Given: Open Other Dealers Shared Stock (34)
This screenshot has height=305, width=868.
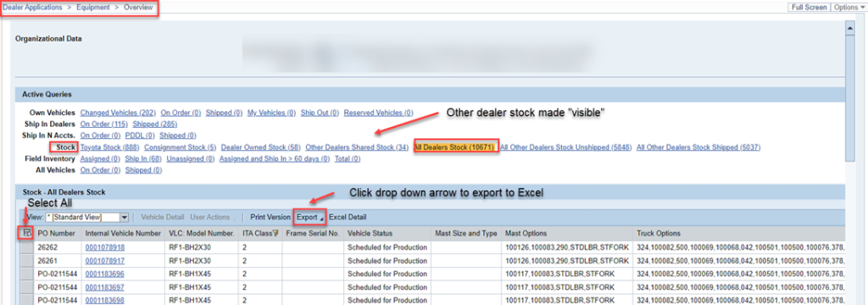Looking at the screenshot, I should tap(357, 147).
